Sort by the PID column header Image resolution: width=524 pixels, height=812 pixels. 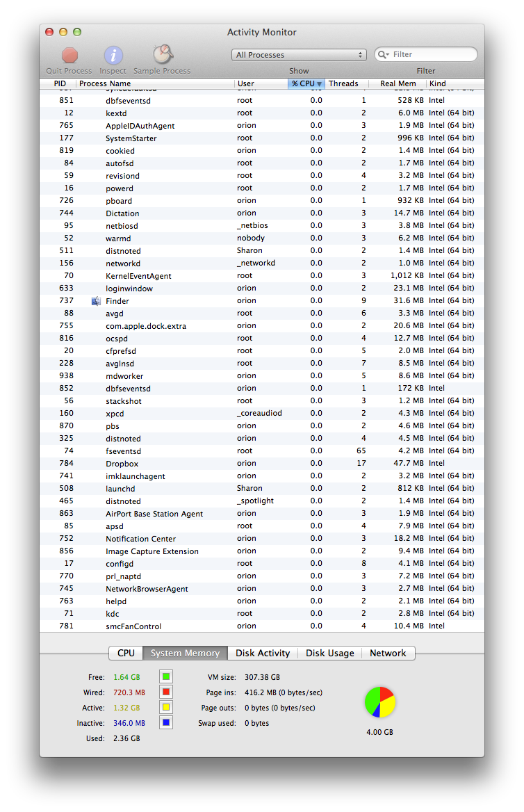coord(58,83)
